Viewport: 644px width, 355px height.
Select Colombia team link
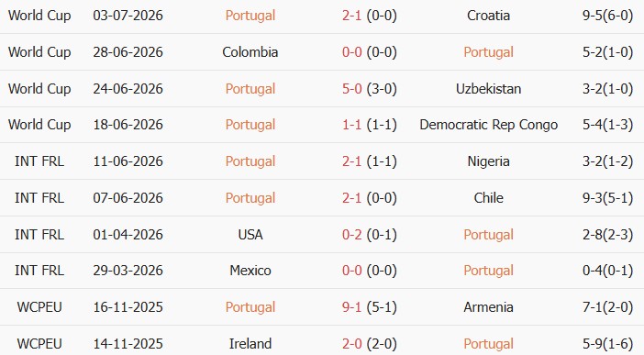click(250, 52)
